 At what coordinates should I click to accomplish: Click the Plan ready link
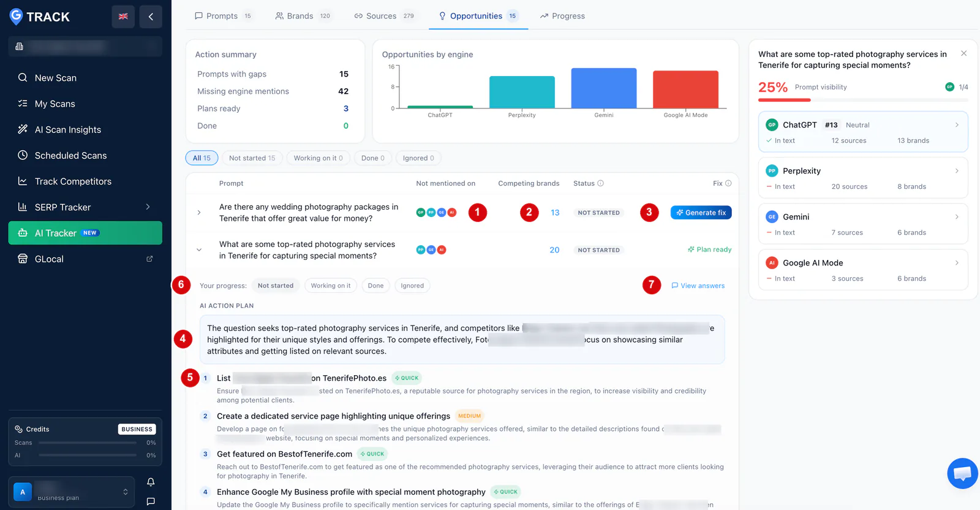(709, 249)
